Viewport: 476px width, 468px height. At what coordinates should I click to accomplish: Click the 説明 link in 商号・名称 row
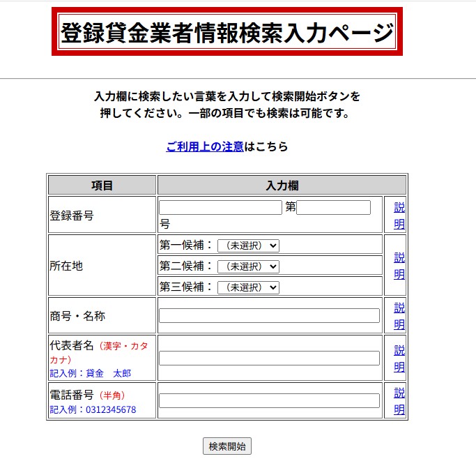click(399, 316)
